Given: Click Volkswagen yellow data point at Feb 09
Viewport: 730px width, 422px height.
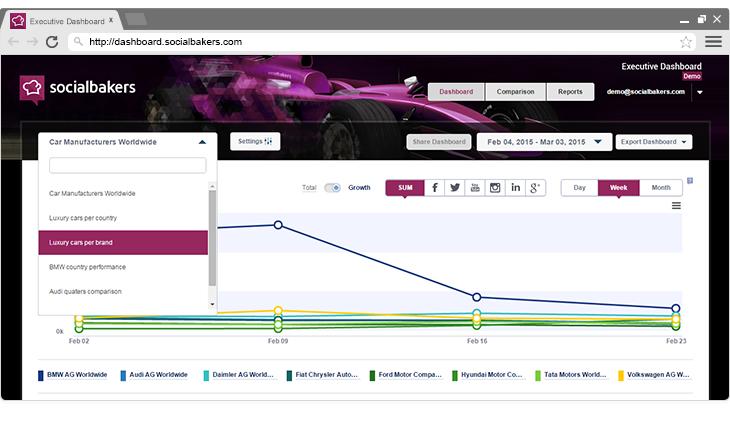Looking at the screenshot, I should 278,311.
